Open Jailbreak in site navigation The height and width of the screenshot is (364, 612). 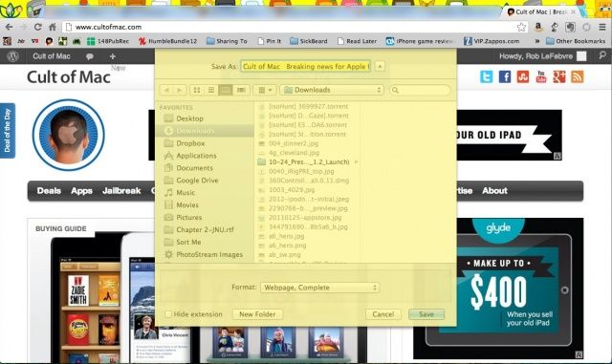click(121, 191)
